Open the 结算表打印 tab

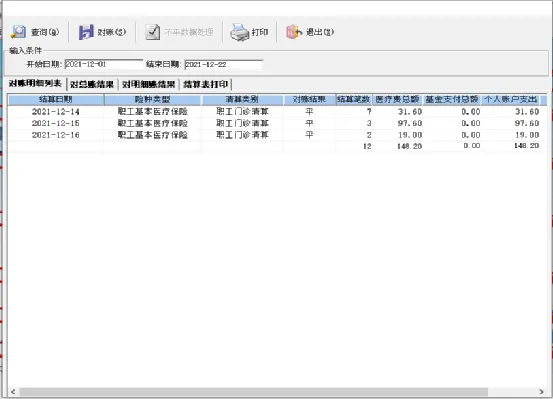pos(206,84)
